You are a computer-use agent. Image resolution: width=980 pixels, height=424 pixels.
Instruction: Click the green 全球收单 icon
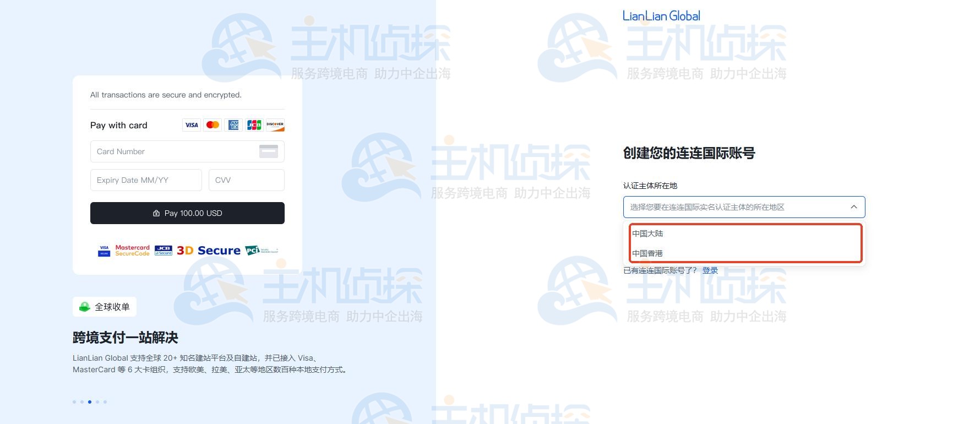pyautogui.click(x=85, y=307)
